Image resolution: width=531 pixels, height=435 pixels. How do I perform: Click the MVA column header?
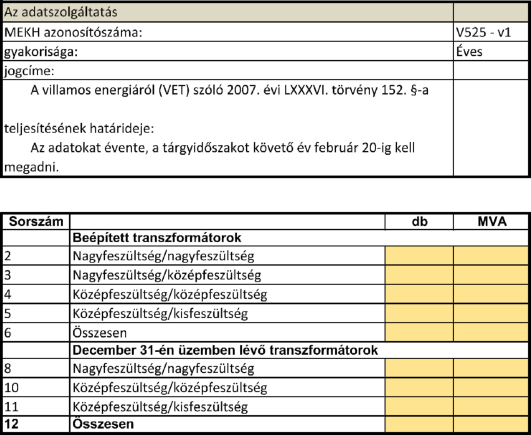coord(491,222)
